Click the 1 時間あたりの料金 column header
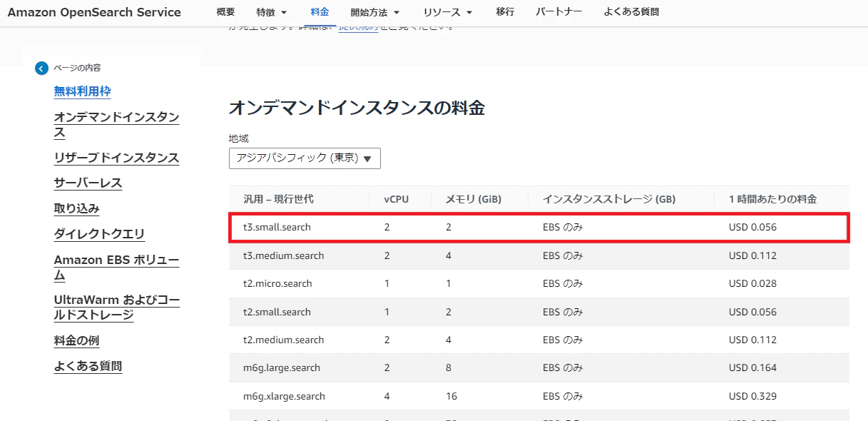This screenshot has width=868, height=421. pos(772,199)
